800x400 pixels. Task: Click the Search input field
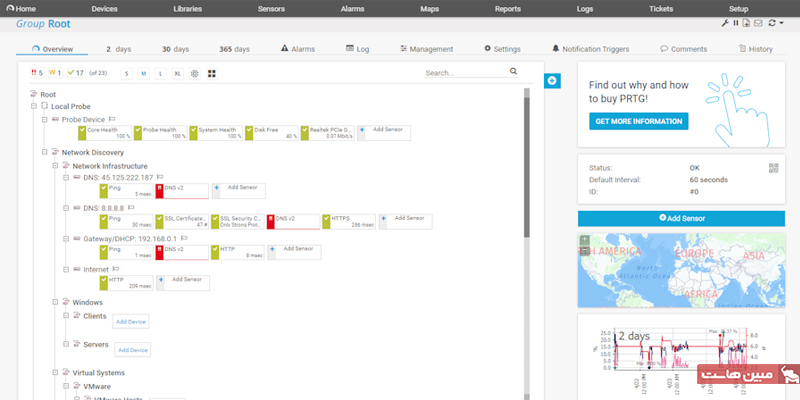pos(462,73)
